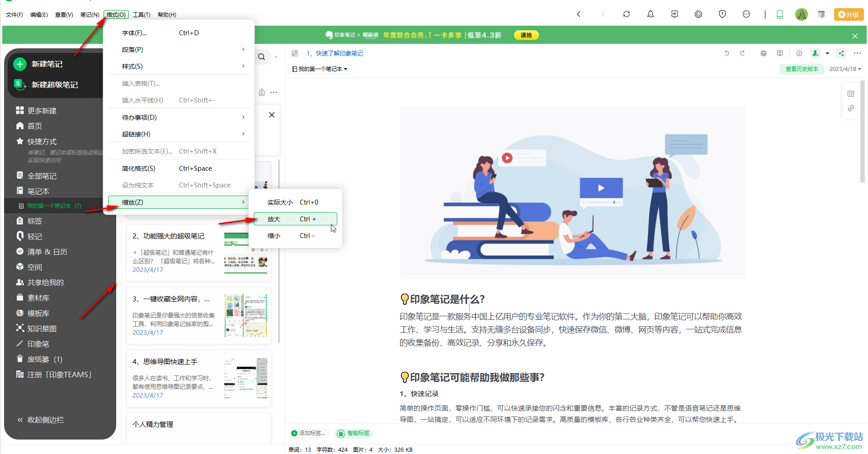Click the undo arrow in note toolbar

727,53
